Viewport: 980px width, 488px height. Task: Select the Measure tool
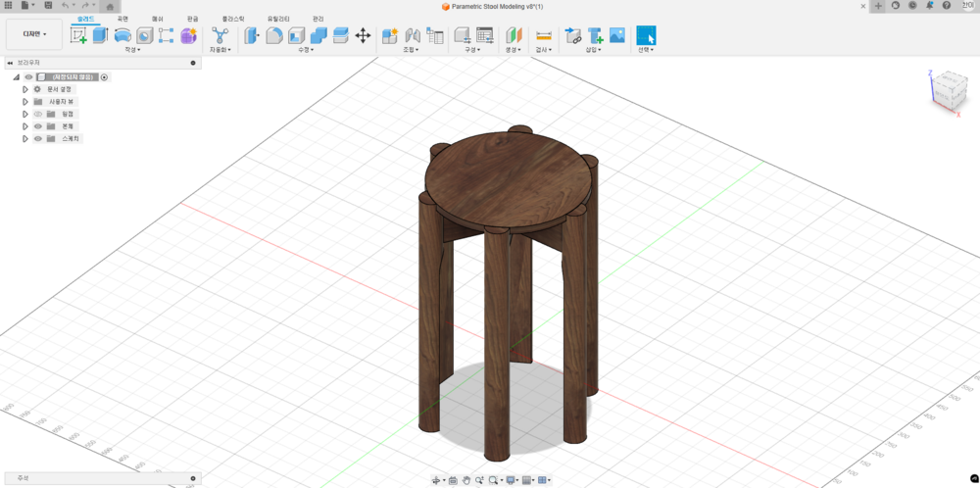(544, 35)
